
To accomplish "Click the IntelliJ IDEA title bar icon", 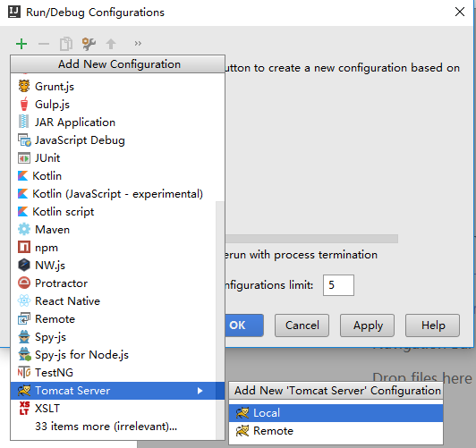I will coord(14,12).
